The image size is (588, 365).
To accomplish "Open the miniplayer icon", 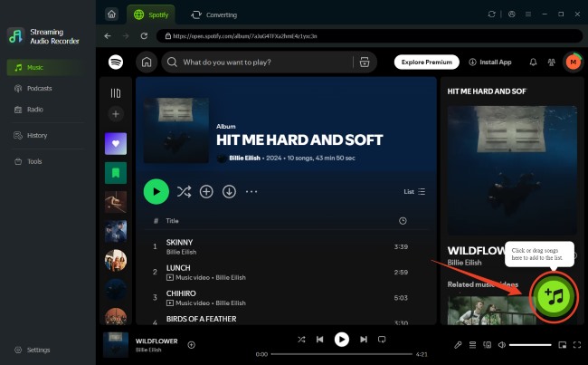I will [x=562, y=345].
